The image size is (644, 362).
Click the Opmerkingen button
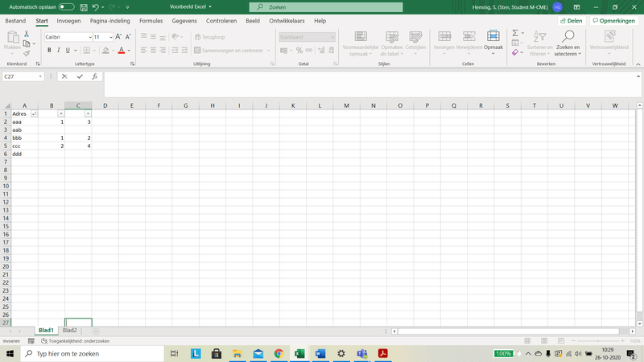[613, 21]
